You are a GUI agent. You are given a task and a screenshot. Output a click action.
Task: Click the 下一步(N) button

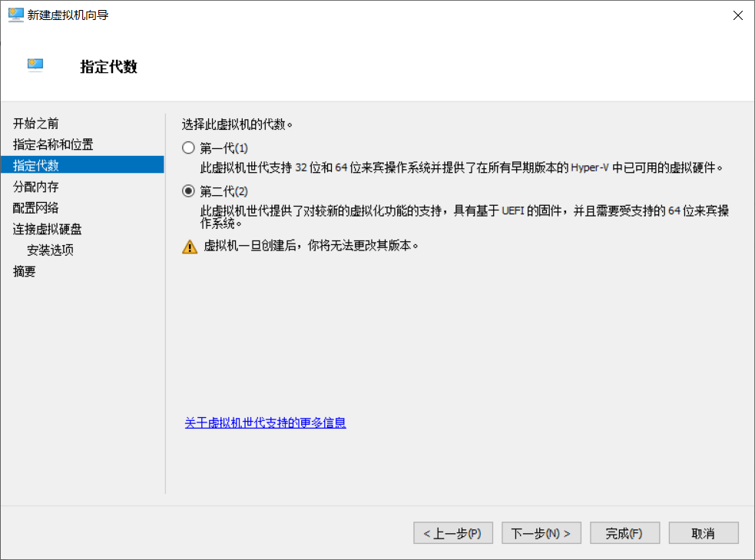[x=541, y=532]
